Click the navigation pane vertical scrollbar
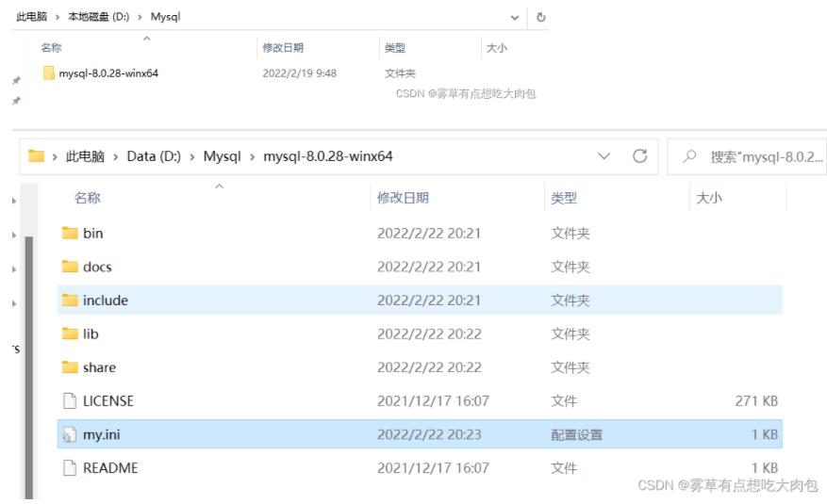 (29, 358)
